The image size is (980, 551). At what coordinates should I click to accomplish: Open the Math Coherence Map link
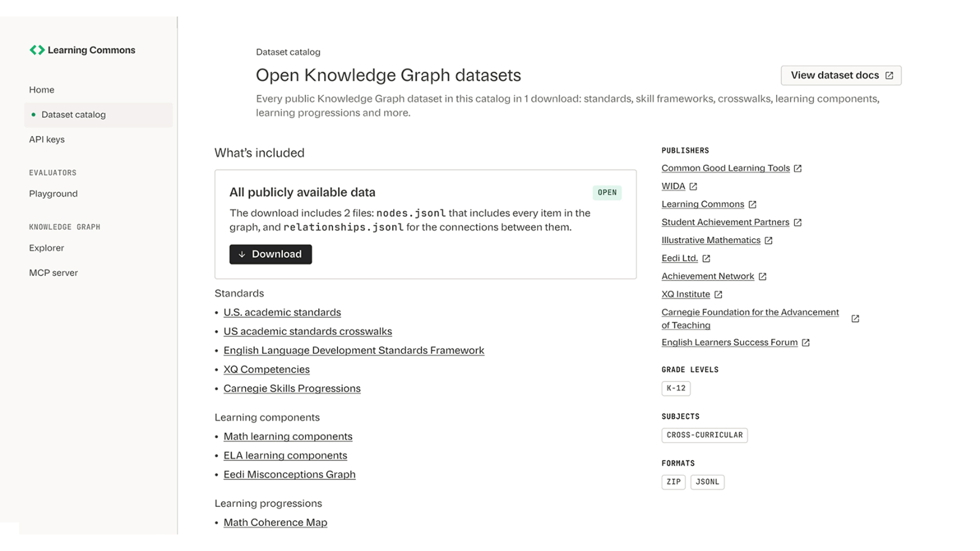(x=276, y=522)
